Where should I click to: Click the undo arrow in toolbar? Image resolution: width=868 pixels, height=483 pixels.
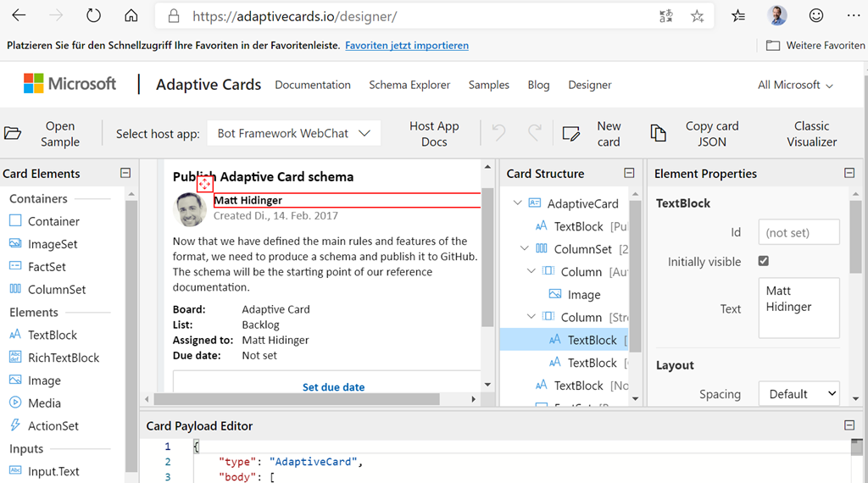point(498,133)
